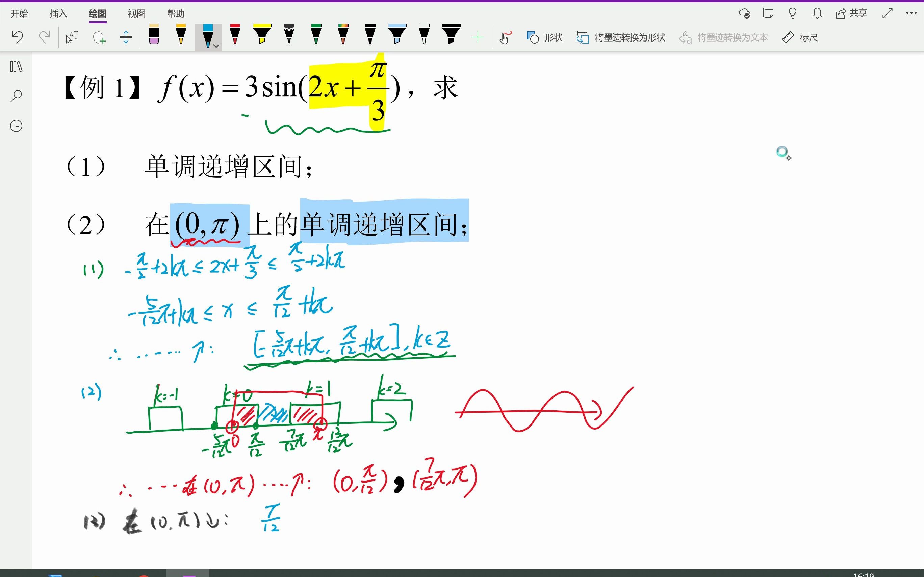Pick the yellow highlighter pen
Image resolution: width=924 pixels, height=577 pixels.
[262, 35]
